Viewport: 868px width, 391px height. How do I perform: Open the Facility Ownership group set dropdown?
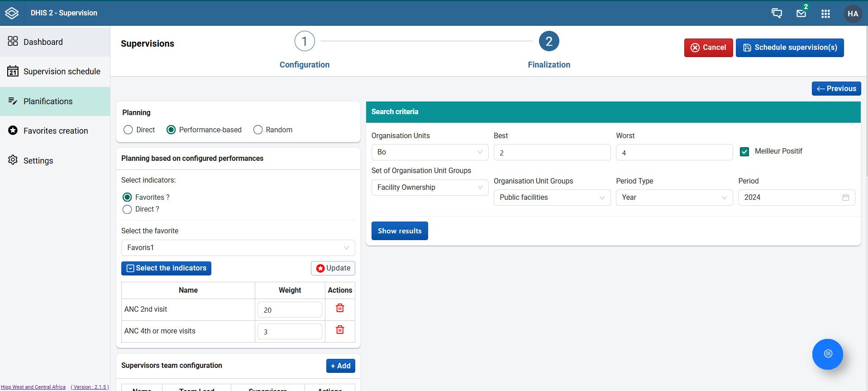pos(430,188)
